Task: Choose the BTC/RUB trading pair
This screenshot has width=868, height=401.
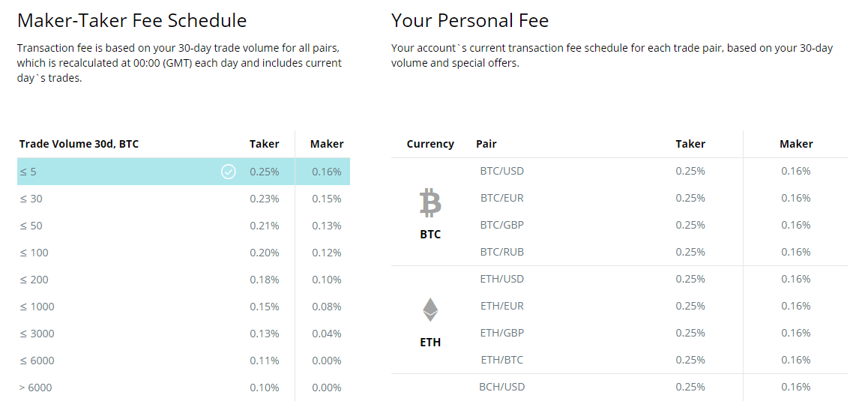Action: (x=501, y=252)
